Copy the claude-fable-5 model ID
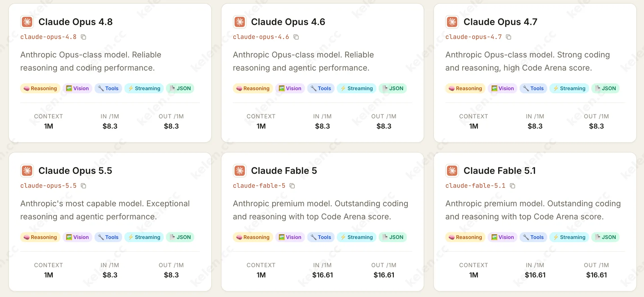Screen dimensions: 644x297 [x=292, y=186]
